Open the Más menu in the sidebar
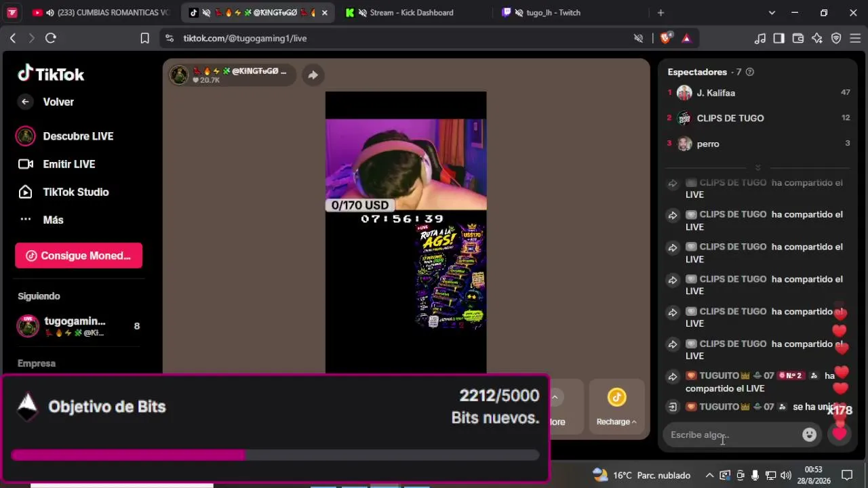The image size is (868, 488). [41, 220]
